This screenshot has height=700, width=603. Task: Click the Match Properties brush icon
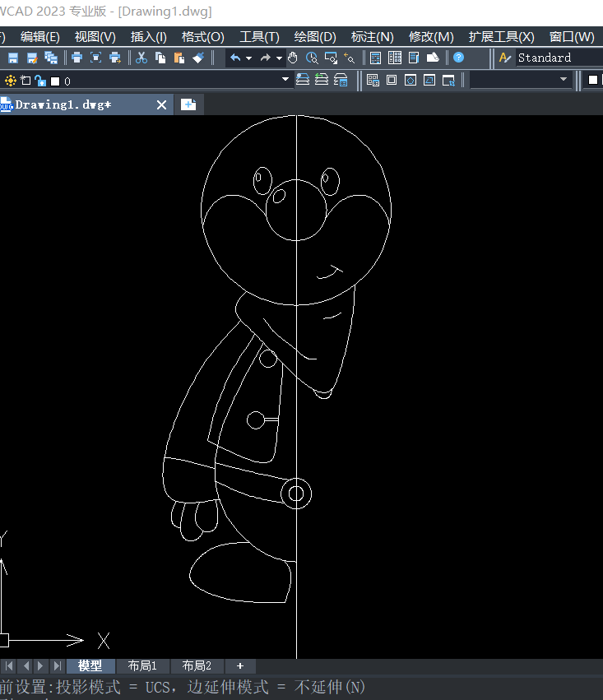tap(198, 58)
